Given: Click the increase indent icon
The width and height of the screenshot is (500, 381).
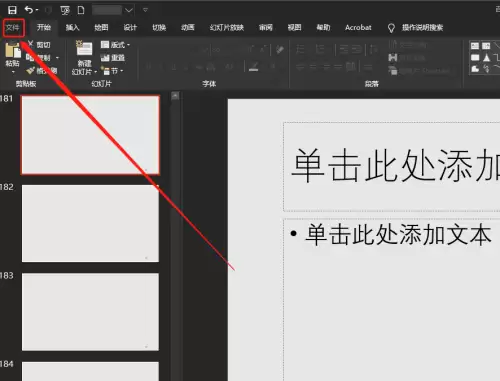Looking at the screenshot, I should (357, 50).
